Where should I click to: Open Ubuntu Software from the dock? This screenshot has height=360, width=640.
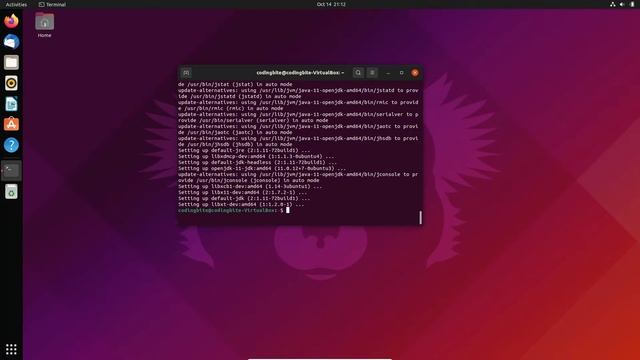coord(11,124)
